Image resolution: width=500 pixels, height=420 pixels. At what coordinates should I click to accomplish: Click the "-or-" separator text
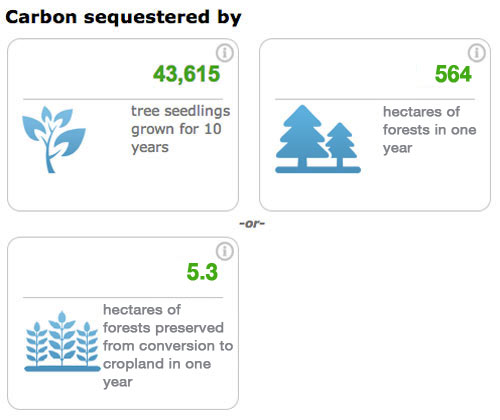(x=252, y=223)
